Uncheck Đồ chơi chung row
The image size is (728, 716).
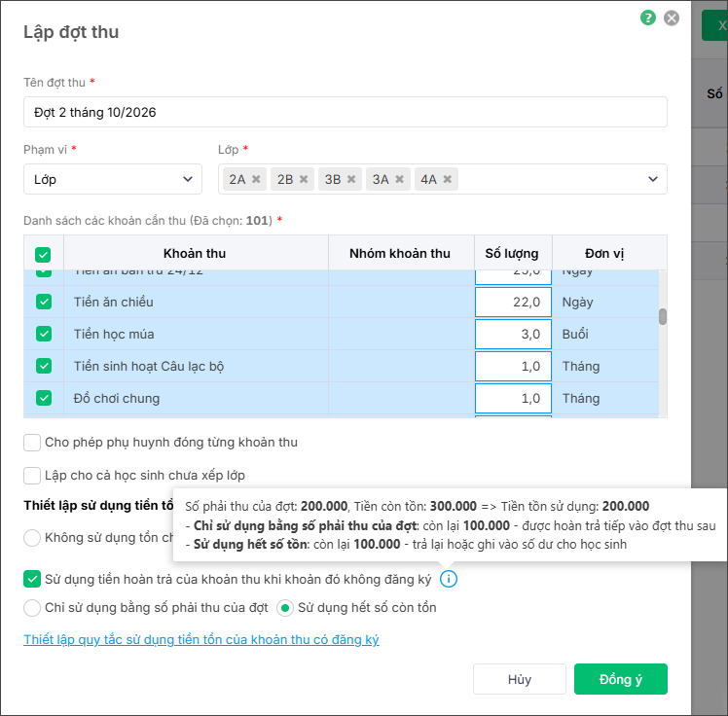[x=44, y=398]
